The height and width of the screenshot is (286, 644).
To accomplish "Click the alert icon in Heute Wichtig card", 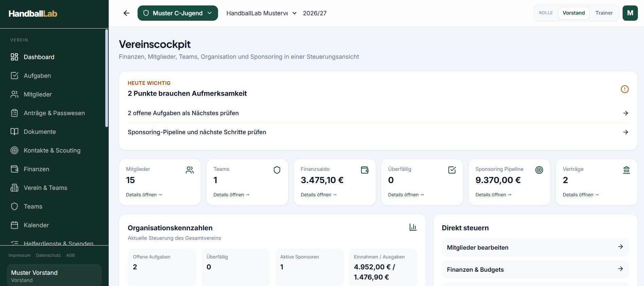I will [625, 89].
